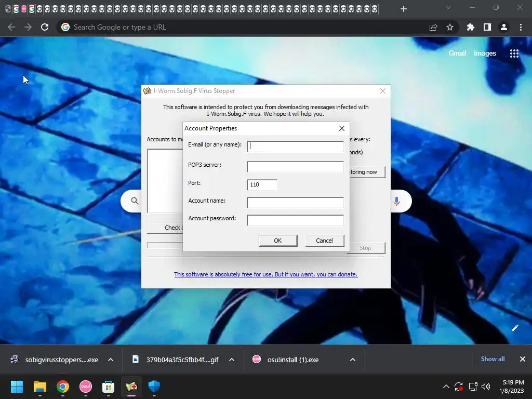Screen dimensions: 532x399
Task: Close the Account Properties dialog
Action: click(x=342, y=128)
